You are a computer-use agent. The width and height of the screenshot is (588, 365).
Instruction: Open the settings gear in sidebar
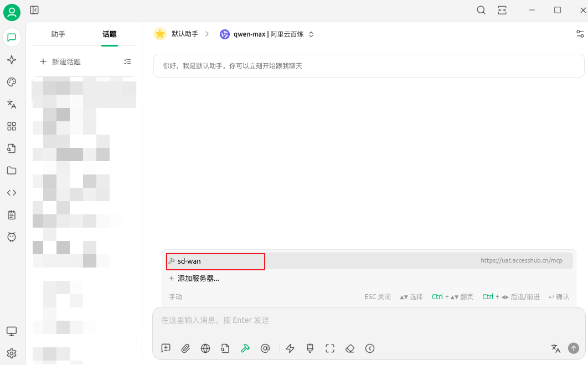(x=12, y=353)
